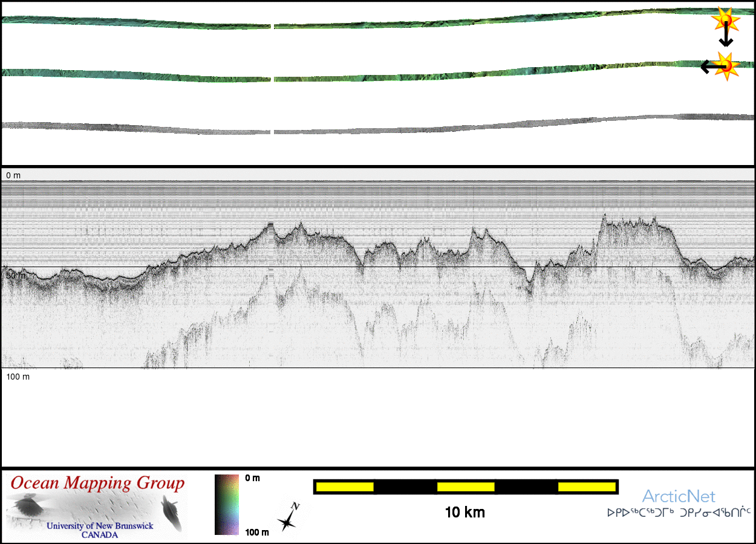The height and width of the screenshot is (544, 756).
Task: Click the 0 m label at profile top
Action: 13,175
